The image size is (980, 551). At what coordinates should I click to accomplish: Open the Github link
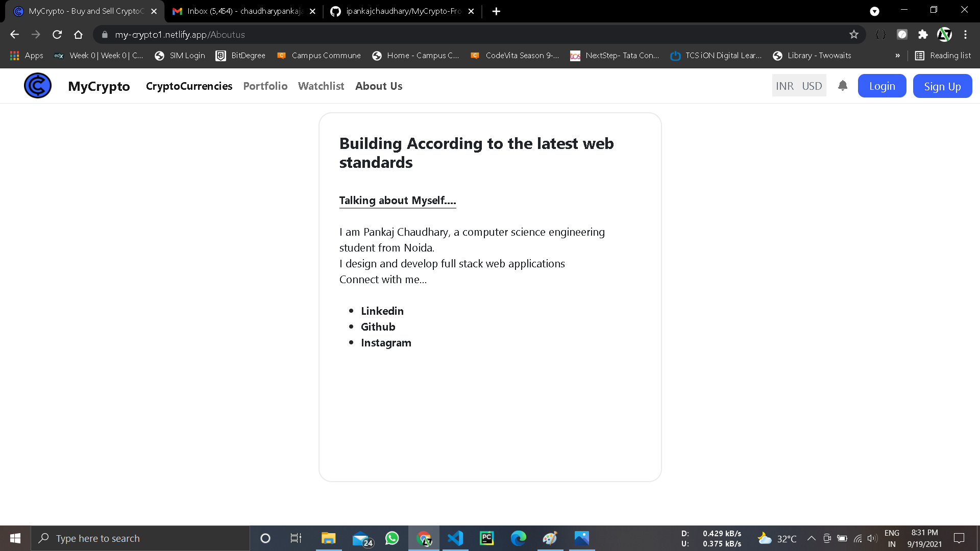click(378, 327)
